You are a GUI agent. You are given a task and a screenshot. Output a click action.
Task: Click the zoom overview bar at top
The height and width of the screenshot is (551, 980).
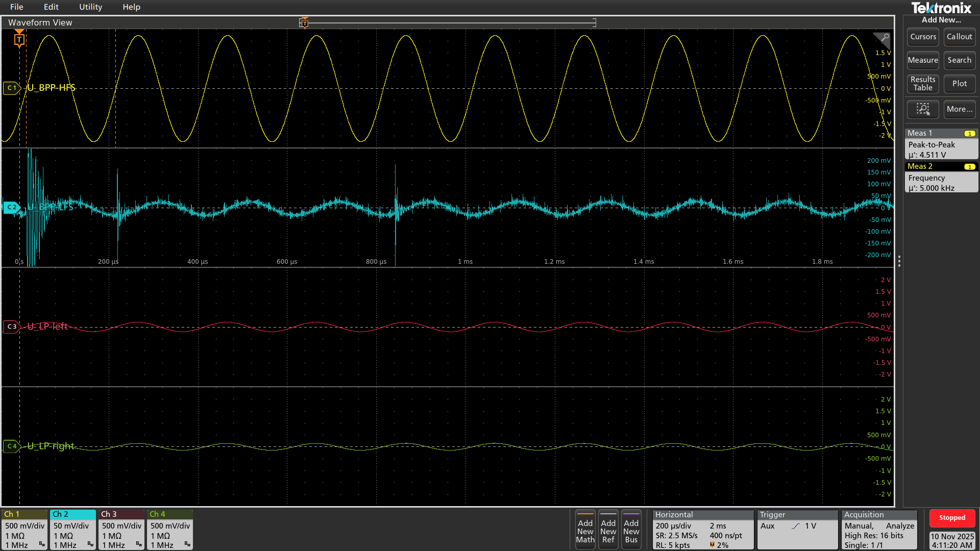point(449,22)
